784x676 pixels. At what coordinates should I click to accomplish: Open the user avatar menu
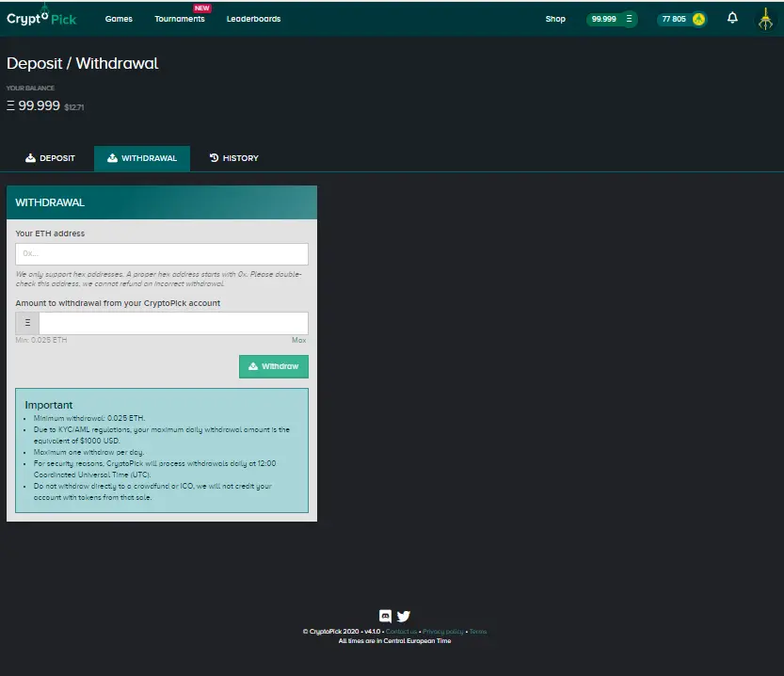coord(765,19)
